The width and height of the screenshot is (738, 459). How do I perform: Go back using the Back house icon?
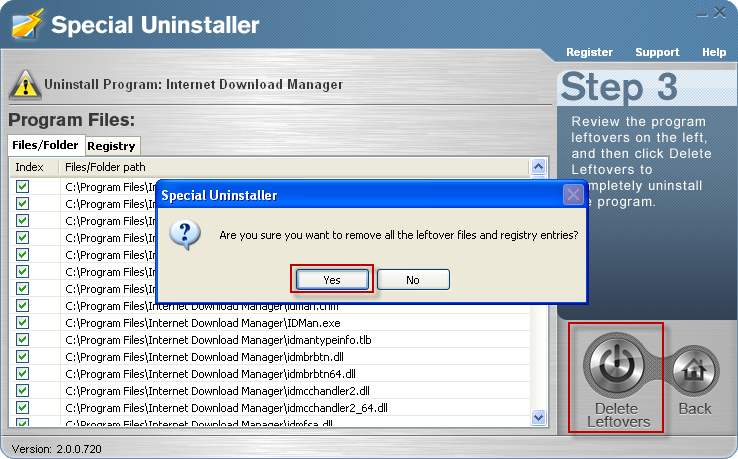coord(695,371)
